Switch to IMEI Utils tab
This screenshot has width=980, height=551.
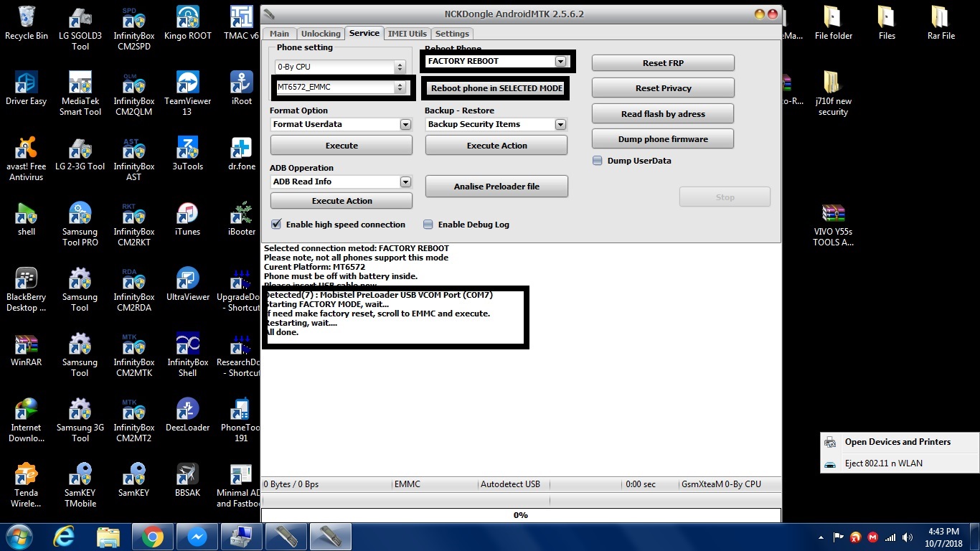pyautogui.click(x=407, y=34)
